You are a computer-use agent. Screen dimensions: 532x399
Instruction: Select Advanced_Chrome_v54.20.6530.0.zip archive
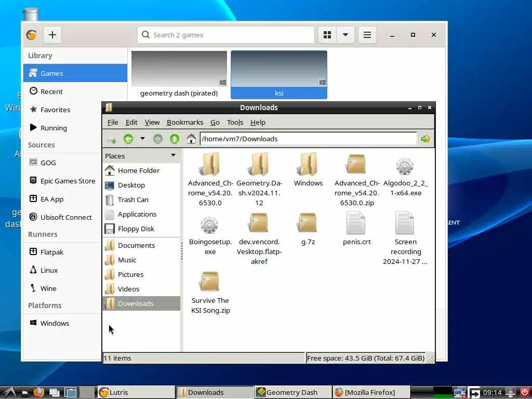[357, 179]
